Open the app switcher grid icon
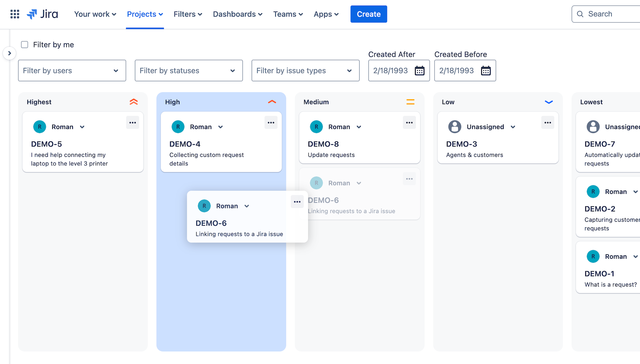Image resolution: width=640 pixels, height=364 pixels. (x=14, y=14)
